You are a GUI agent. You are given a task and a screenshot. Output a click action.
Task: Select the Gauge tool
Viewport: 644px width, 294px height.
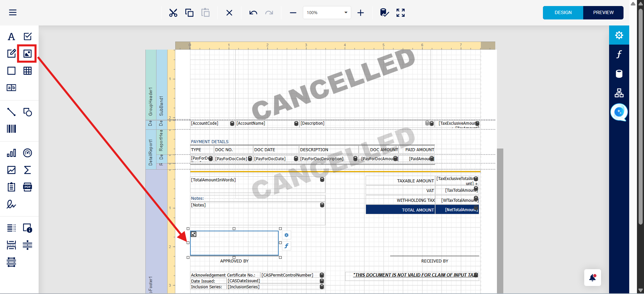pos(28,153)
